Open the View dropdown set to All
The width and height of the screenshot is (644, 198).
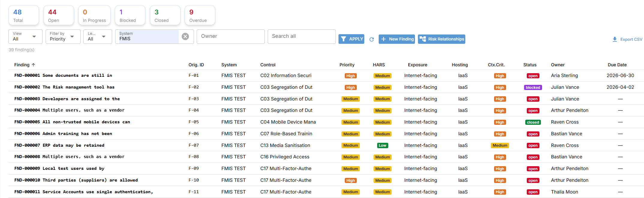pos(25,37)
